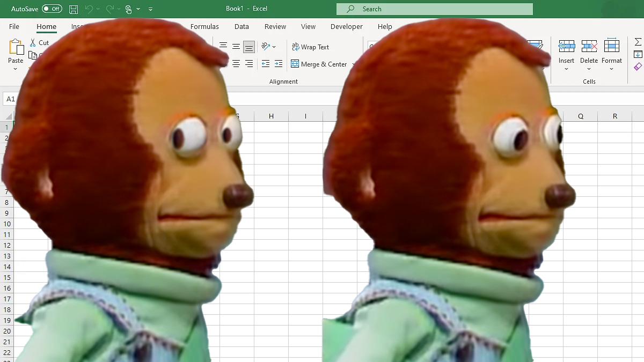The height and width of the screenshot is (362, 644).
Task: Click the Touch/Mouse Mode icon
Action: pos(128,9)
